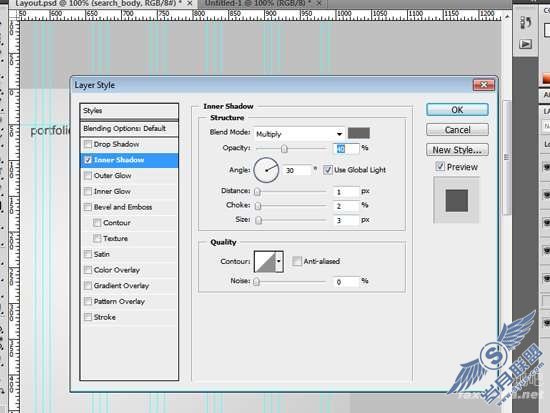Viewport: 550px width, 413px height.
Task: Click the Choke slider handle
Action: pyautogui.click(x=258, y=206)
